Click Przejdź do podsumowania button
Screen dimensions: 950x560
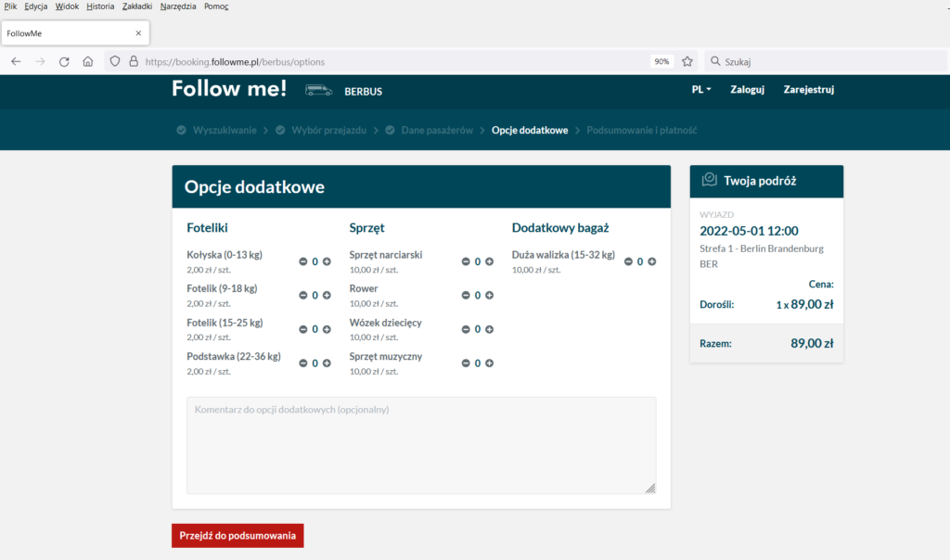[237, 536]
